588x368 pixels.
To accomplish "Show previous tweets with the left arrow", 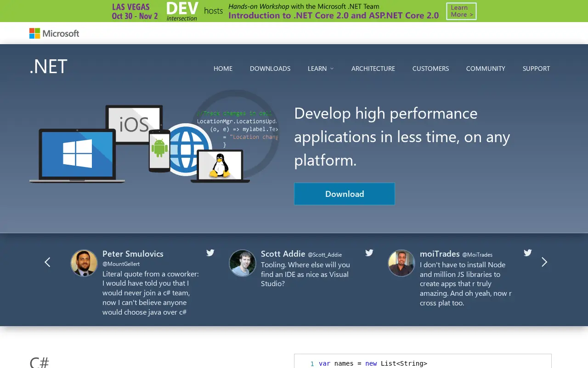I will click(x=47, y=262).
